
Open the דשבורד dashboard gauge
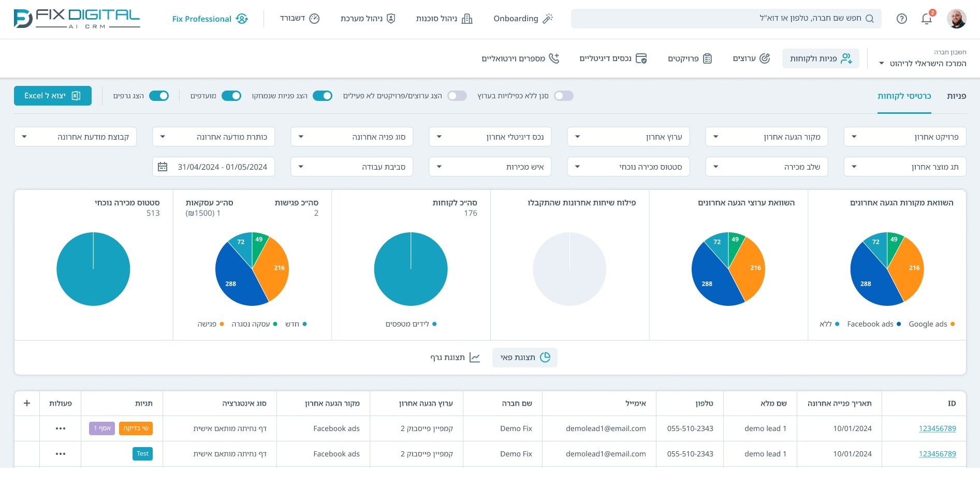click(x=300, y=19)
